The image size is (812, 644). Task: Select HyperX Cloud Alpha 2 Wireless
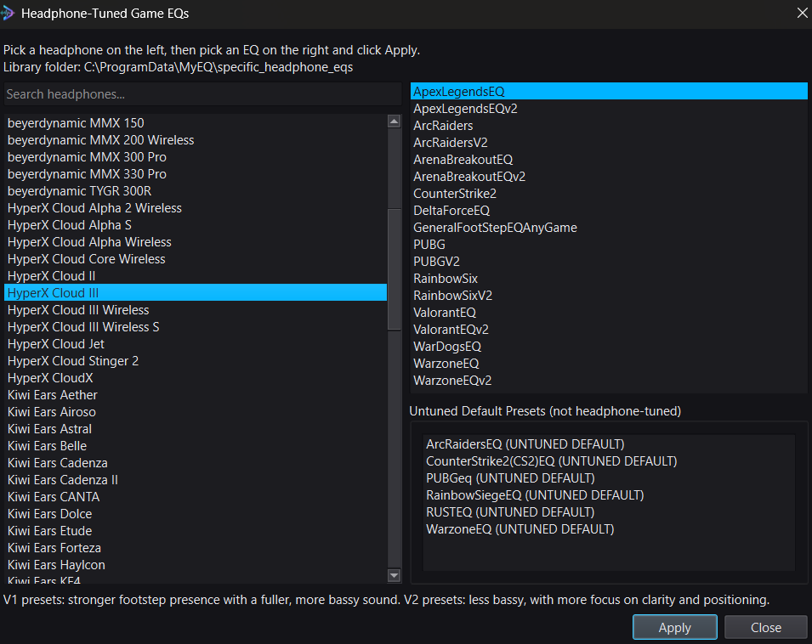[196, 208]
